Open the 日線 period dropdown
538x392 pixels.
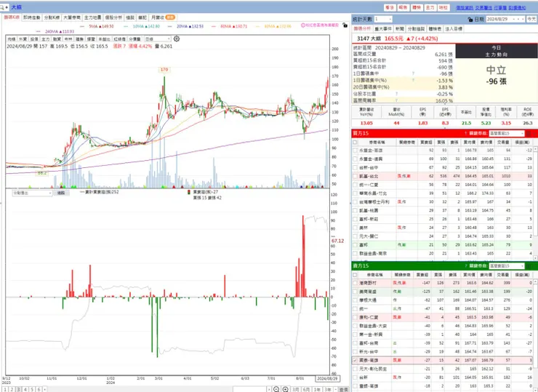tap(157, 39)
